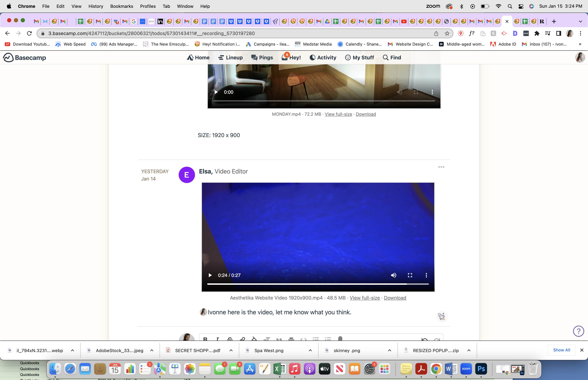
Task: Click the Basecamp help question mark
Action: pyautogui.click(x=578, y=331)
